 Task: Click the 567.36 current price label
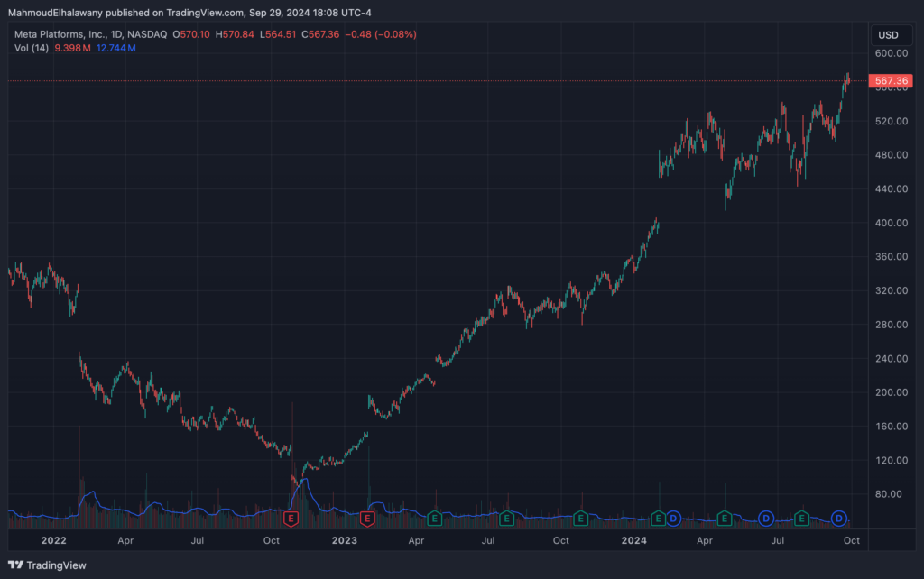(x=891, y=81)
